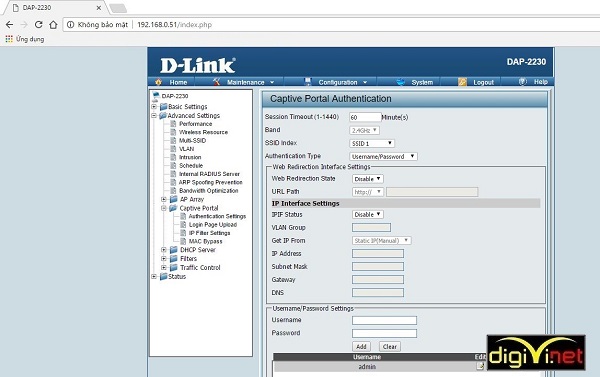The image size is (600, 377).
Task: Open ARP Spoofing Prevention page
Action: pyautogui.click(x=210, y=182)
